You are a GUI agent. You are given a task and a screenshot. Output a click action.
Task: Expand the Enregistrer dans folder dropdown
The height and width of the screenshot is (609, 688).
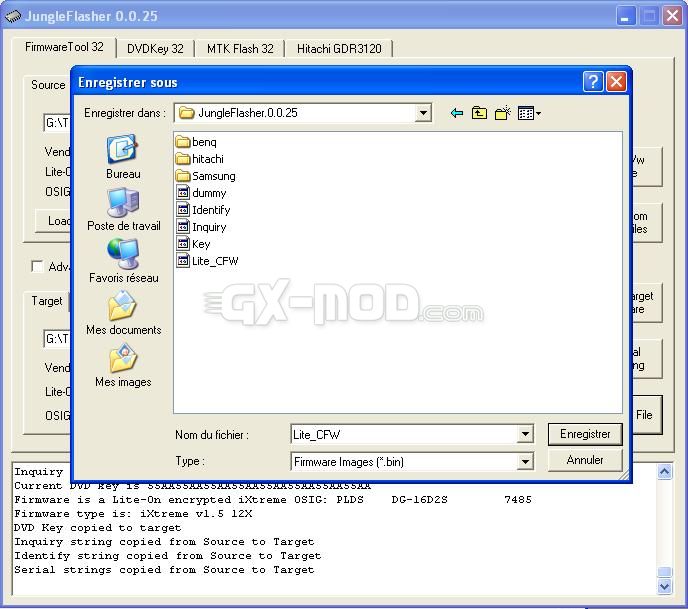coord(423,113)
